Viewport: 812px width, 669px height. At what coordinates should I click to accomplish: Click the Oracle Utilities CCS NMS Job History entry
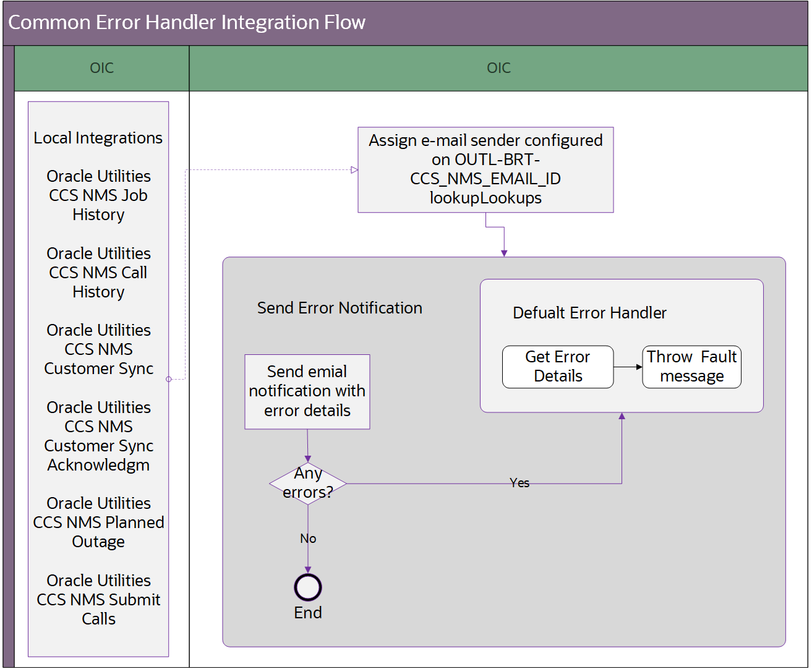(x=98, y=195)
